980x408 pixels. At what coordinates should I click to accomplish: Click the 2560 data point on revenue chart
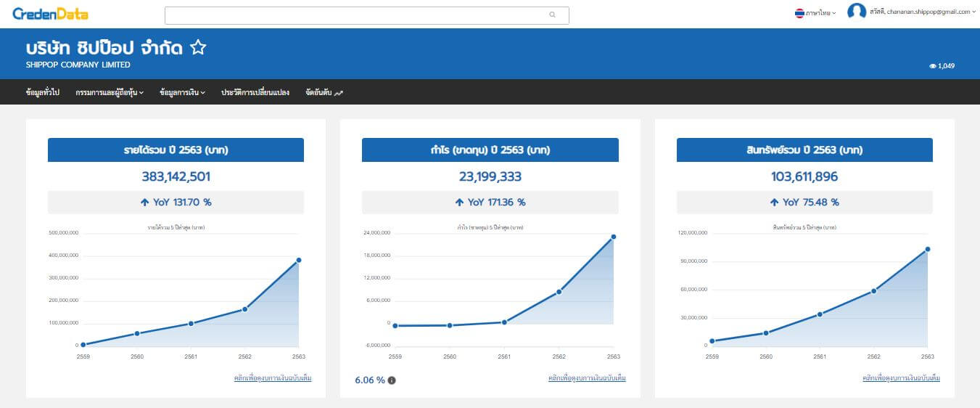137,334
